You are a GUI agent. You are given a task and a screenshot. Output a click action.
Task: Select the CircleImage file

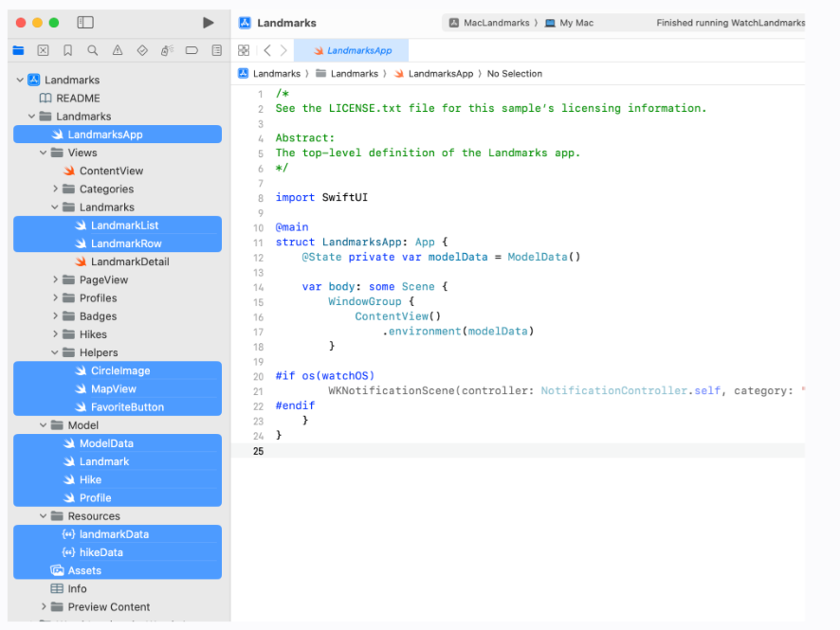tap(118, 371)
